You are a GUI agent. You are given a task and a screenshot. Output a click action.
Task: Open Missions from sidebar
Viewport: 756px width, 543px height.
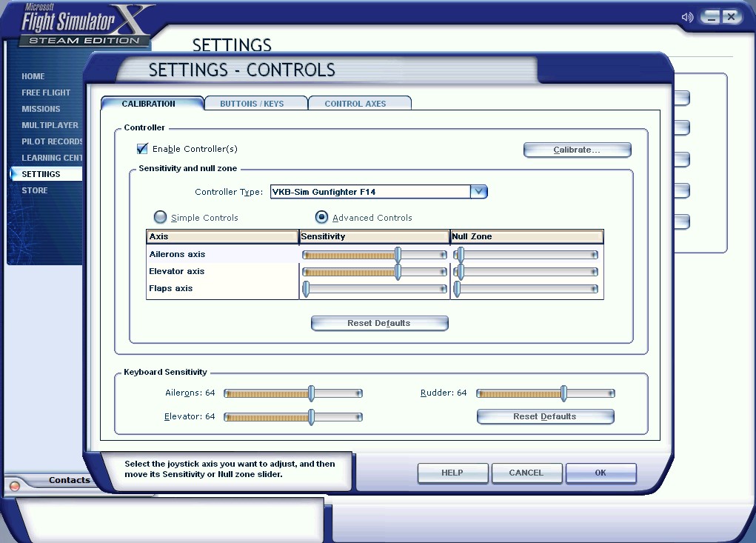pos(41,109)
